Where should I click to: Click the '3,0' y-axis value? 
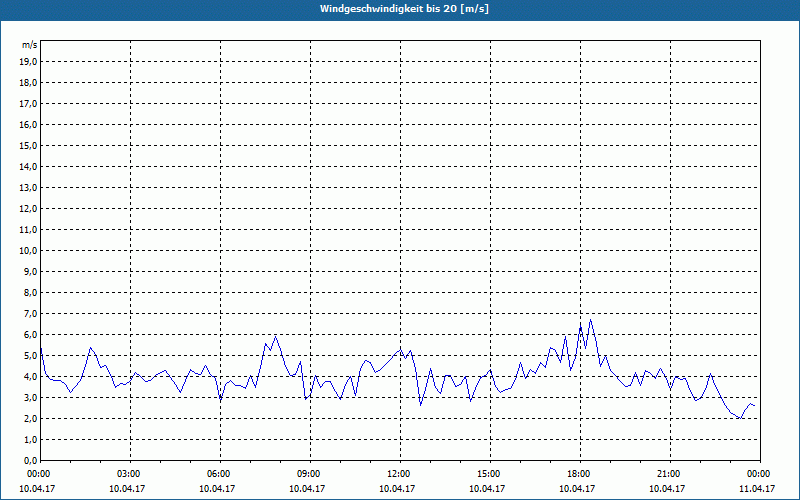point(31,397)
